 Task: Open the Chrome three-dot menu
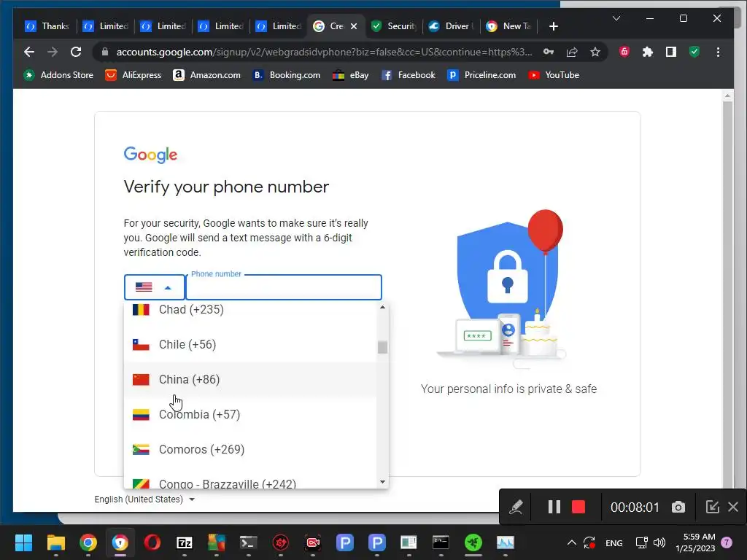click(718, 52)
